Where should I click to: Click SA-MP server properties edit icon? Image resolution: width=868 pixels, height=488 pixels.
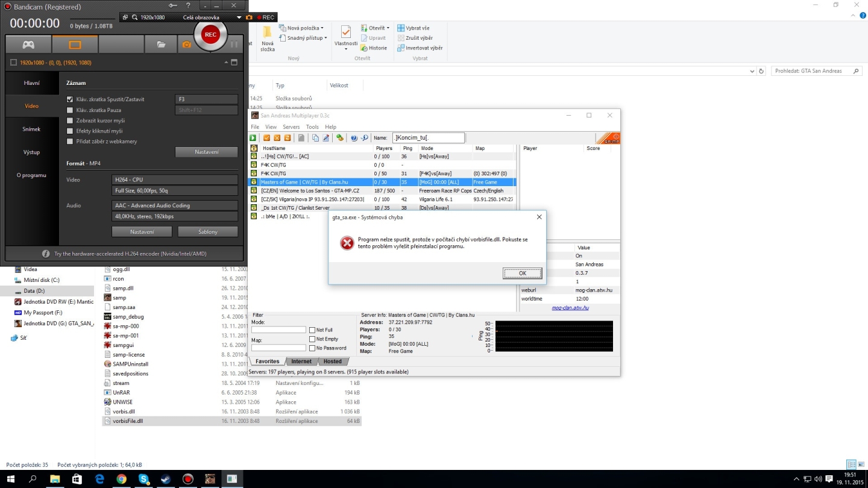tap(326, 138)
